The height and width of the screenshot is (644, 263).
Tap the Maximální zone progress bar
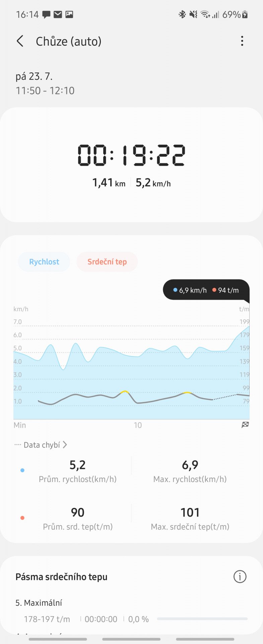coord(202,619)
